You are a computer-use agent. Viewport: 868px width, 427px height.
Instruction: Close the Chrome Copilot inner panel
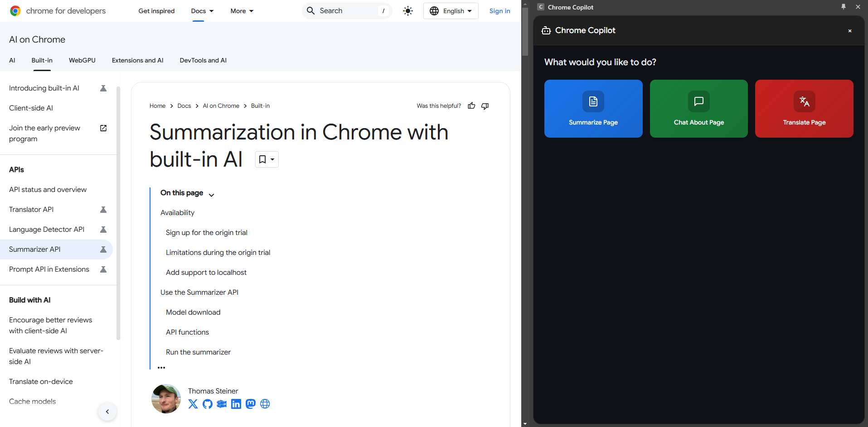(850, 31)
